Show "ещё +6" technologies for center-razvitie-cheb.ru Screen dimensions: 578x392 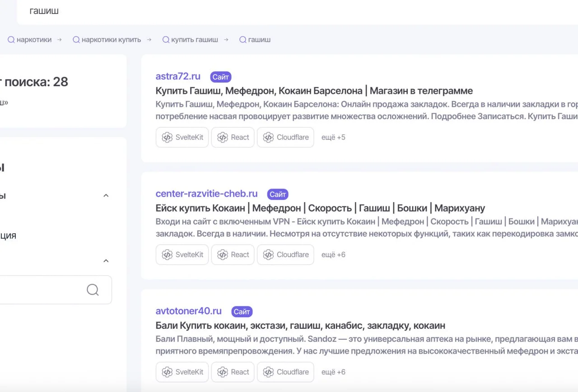coord(333,254)
